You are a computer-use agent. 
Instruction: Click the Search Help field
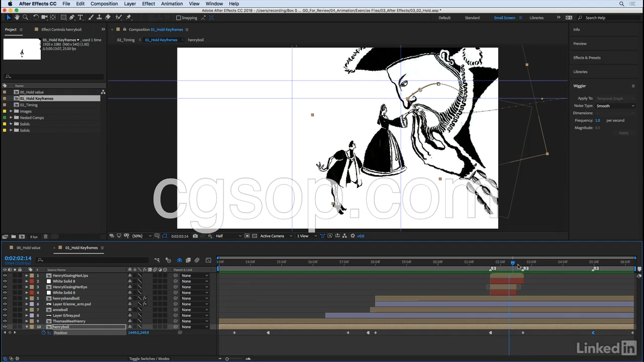[x=610, y=18]
